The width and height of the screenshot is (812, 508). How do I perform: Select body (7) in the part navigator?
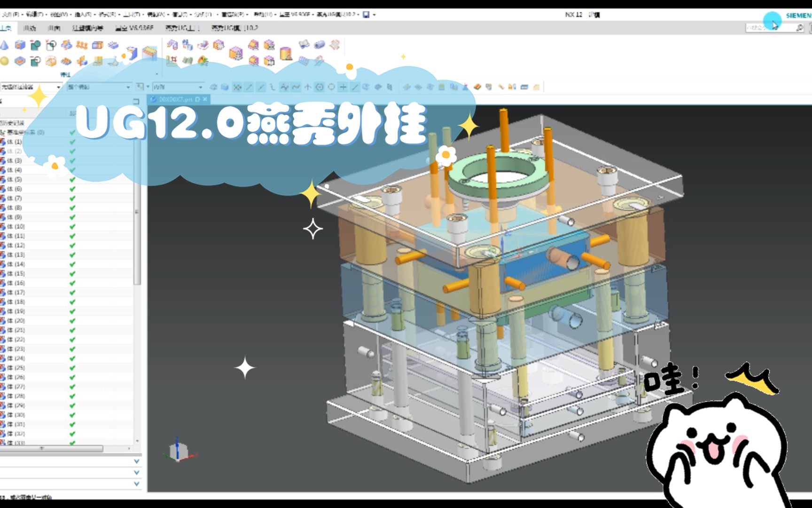pos(14,198)
